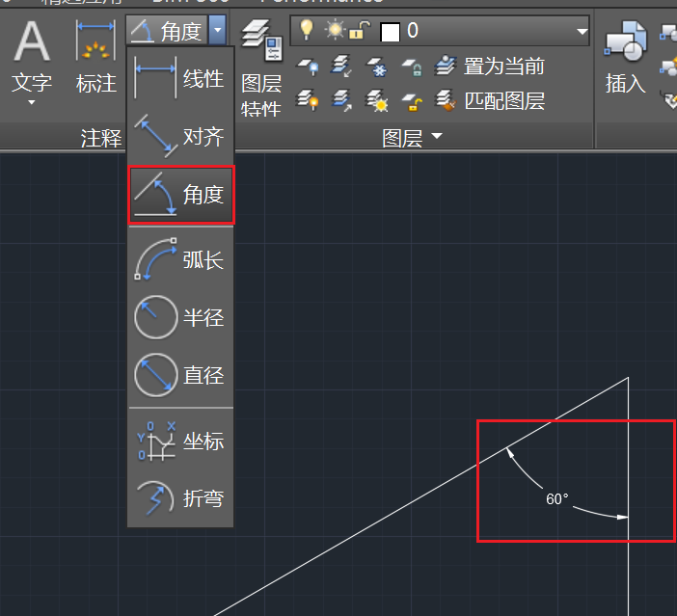Select the 折弯 jogged dimension tool
This screenshot has width=677, height=616.
point(180,498)
